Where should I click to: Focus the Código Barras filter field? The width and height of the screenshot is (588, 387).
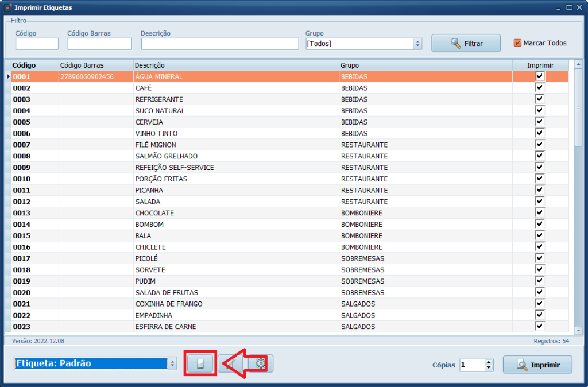click(x=99, y=44)
